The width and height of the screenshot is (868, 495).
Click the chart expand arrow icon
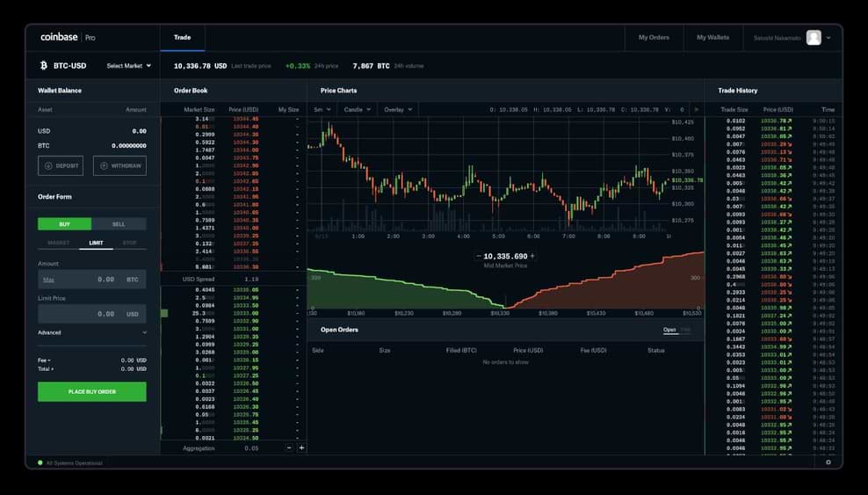(696, 110)
